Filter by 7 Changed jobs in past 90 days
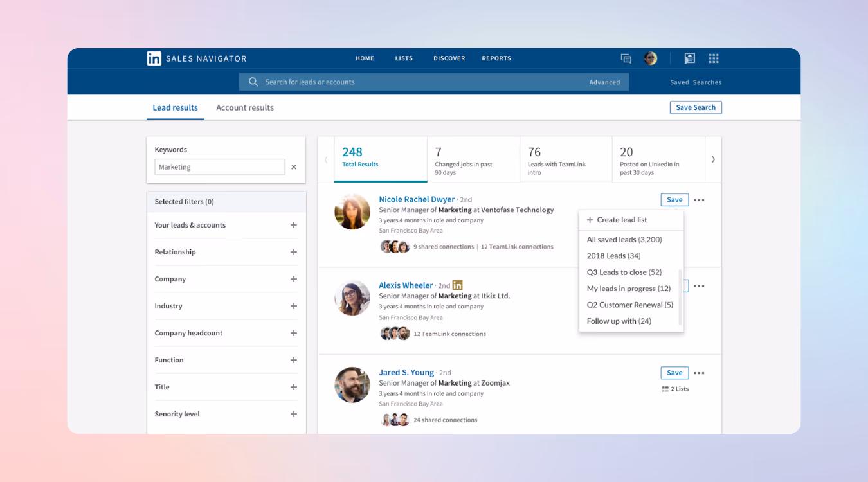This screenshot has width=868, height=482. tap(473, 159)
